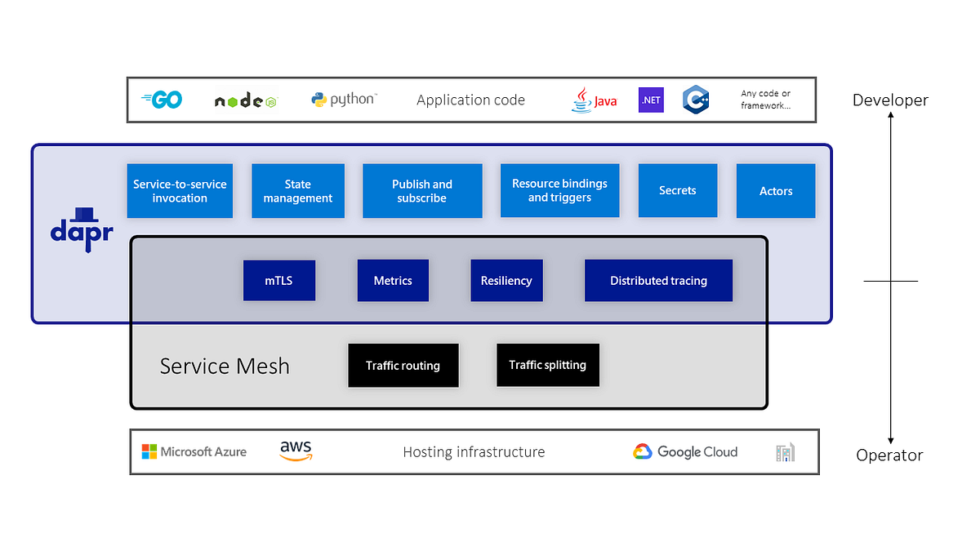This screenshot has height=551, width=980.
Task: Click the C# icon
Action: (696, 100)
